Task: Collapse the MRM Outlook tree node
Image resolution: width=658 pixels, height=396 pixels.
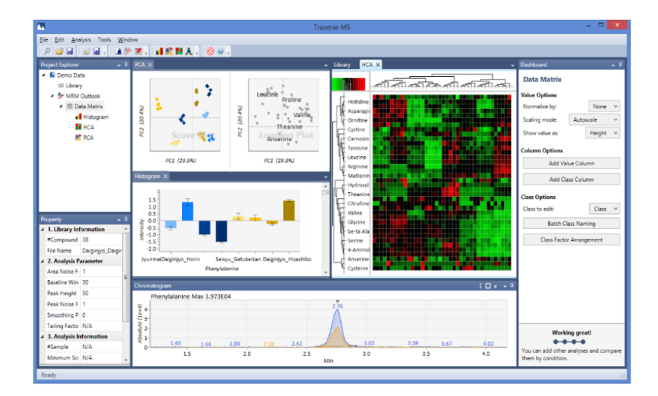Action: (52, 96)
